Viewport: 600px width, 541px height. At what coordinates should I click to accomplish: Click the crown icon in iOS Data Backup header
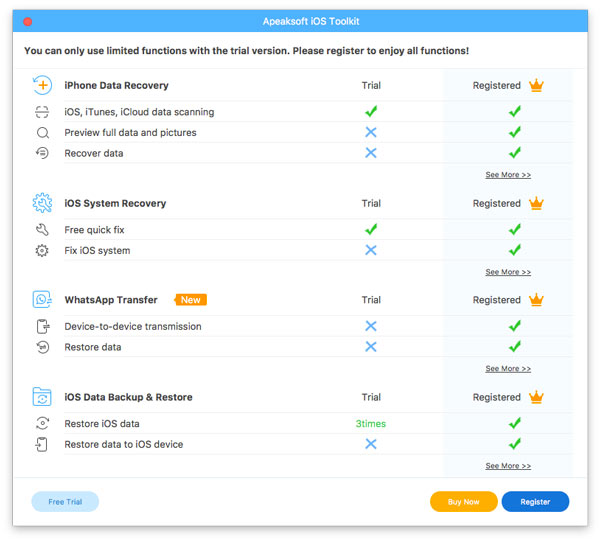tap(536, 397)
